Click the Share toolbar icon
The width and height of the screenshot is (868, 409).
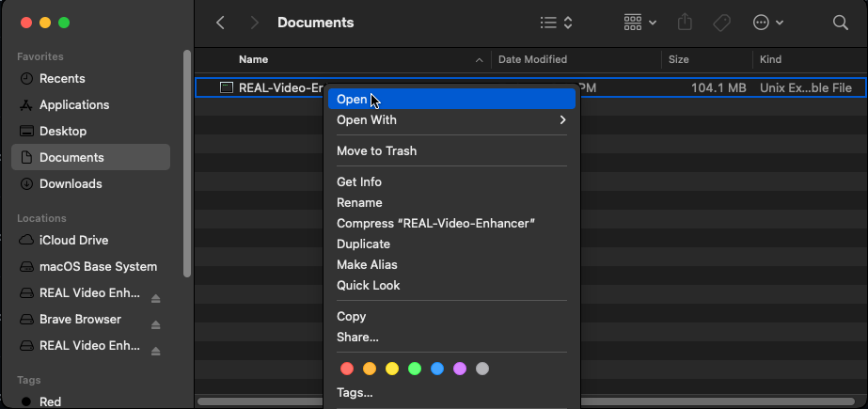pyautogui.click(x=685, y=23)
